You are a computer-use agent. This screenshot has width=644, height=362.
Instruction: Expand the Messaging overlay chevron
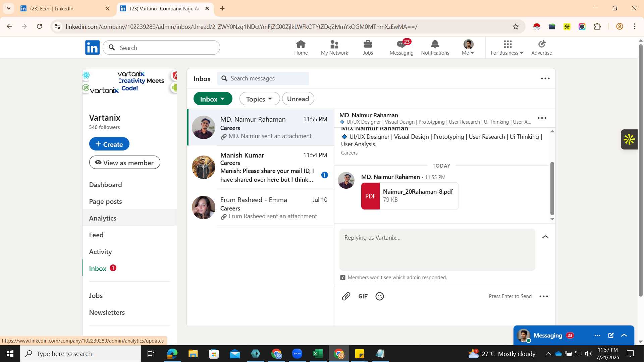pos(624,336)
